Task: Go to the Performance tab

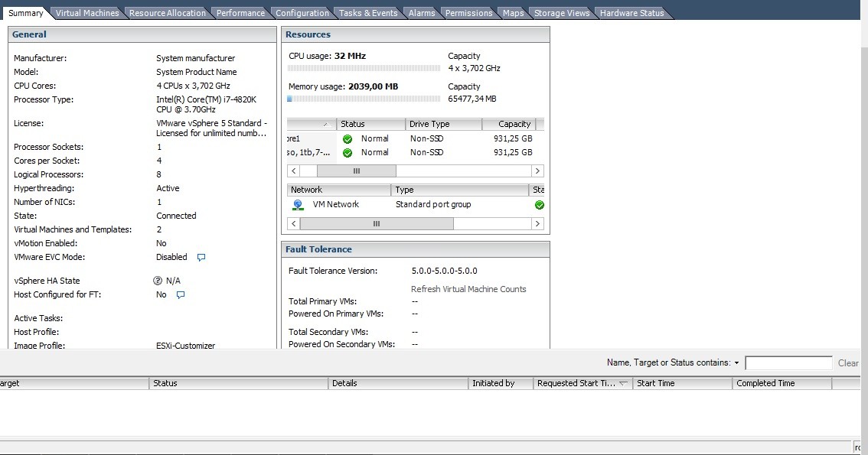Action: pyautogui.click(x=240, y=13)
